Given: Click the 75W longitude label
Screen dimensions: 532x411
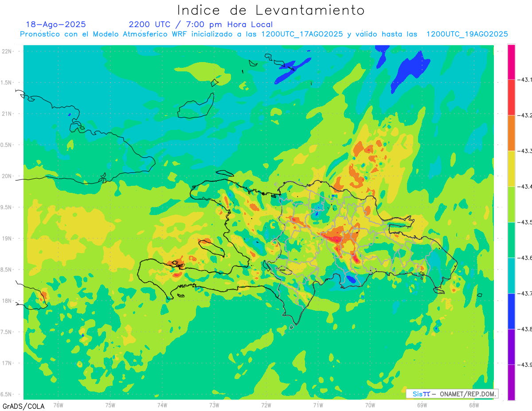Looking at the screenshot, I should pos(110,405).
